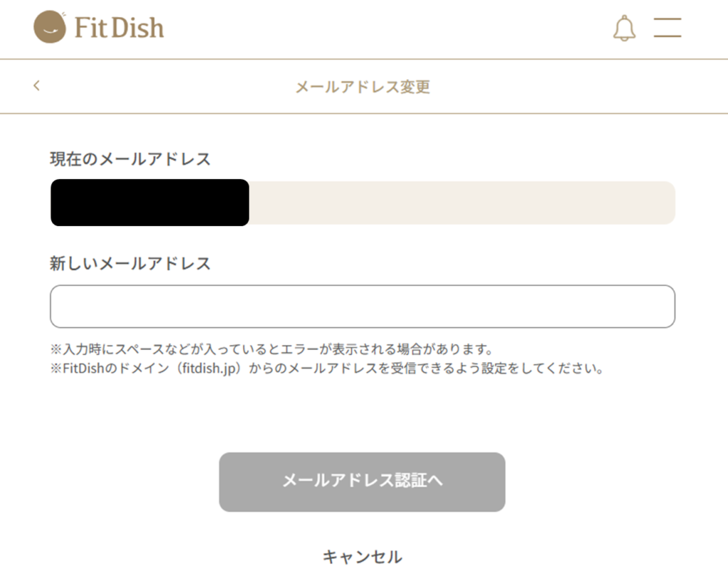The width and height of the screenshot is (728, 581).
Task: Click the blacked-out current email address
Action: pyautogui.click(x=149, y=203)
